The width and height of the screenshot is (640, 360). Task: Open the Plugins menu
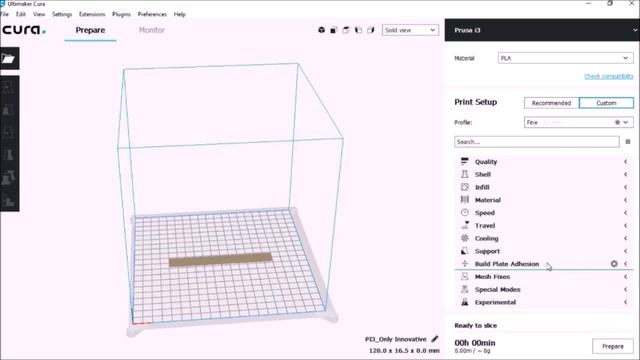coord(121,14)
